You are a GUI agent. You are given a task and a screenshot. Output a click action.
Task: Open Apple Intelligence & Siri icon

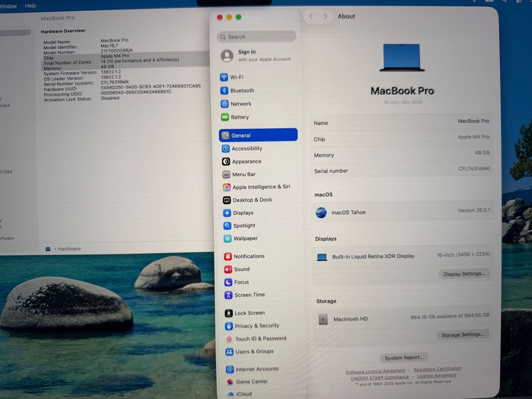pos(226,188)
